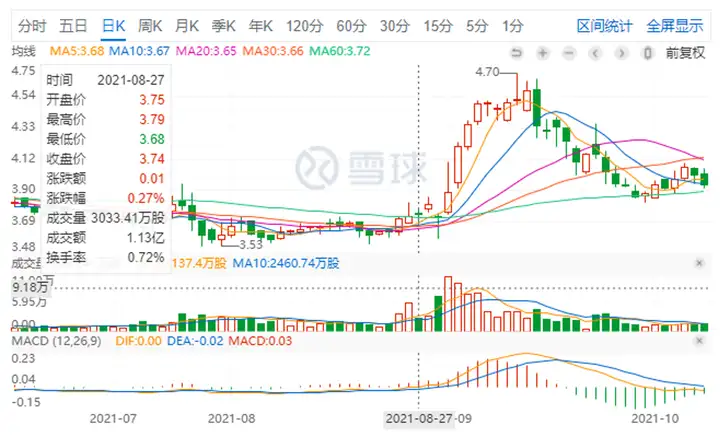This screenshot has width=720, height=435.
Task: Switch to the 分时 intraday tab
Action: [32, 26]
